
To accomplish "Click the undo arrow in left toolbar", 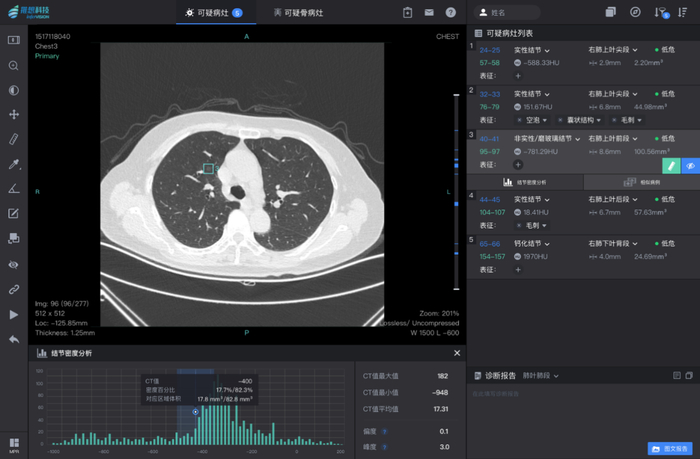I will click(x=14, y=340).
